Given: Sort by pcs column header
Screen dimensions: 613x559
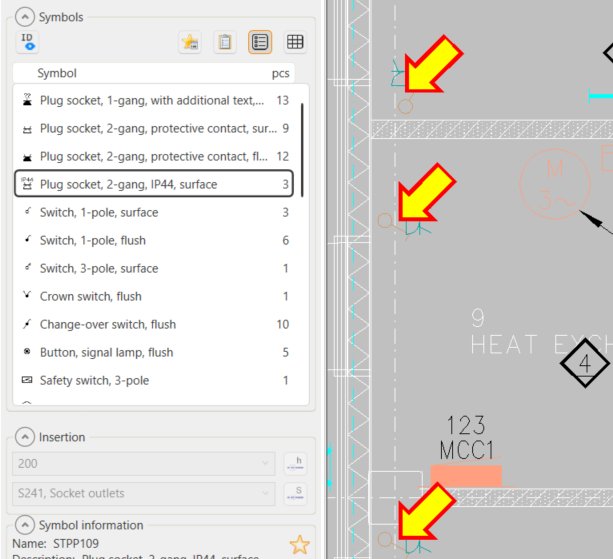Looking at the screenshot, I should (x=280, y=73).
